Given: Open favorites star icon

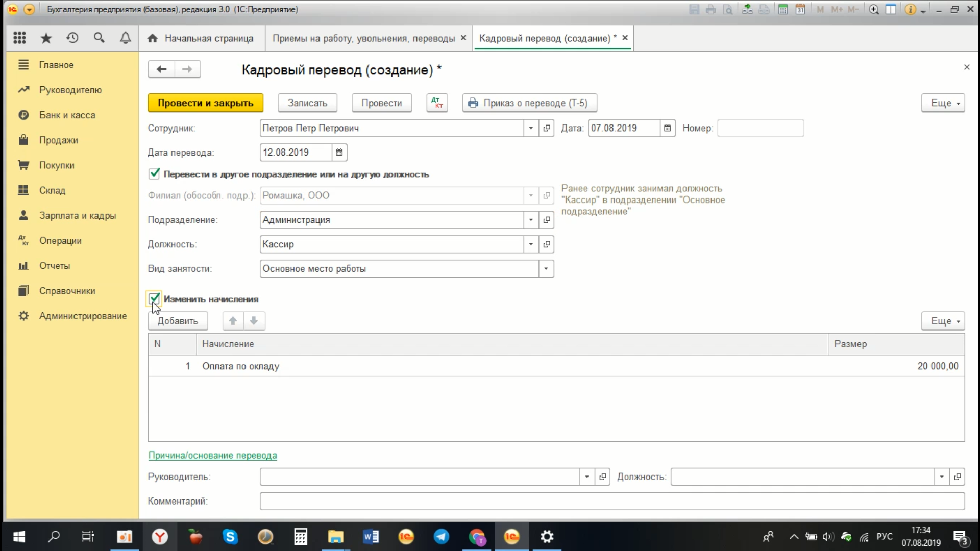Looking at the screenshot, I should tap(46, 38).
